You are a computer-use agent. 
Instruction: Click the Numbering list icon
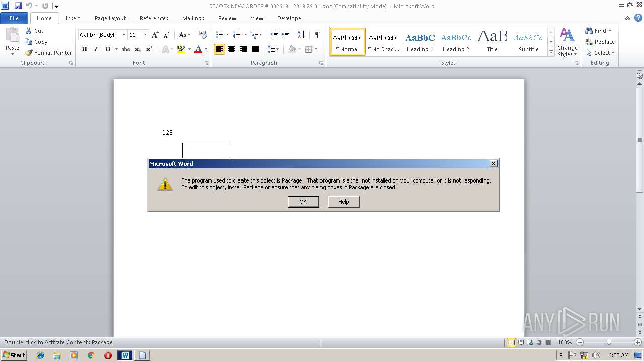(237, 35)
